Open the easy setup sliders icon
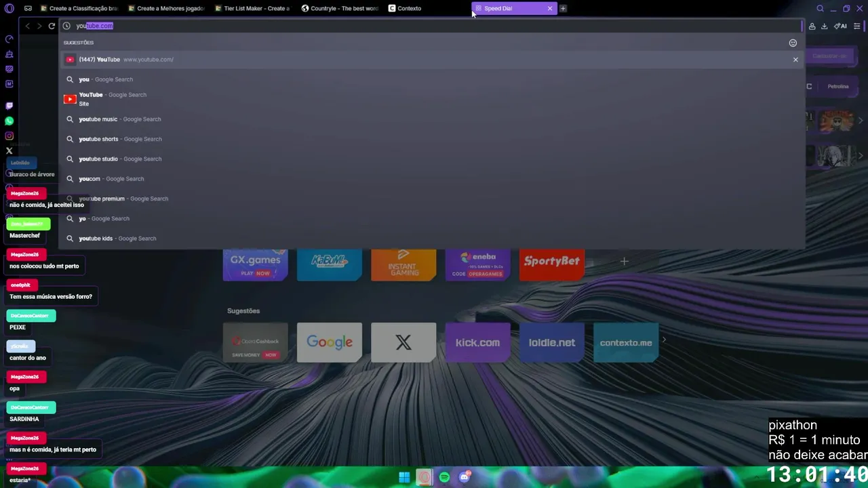Image resolution: width=868 pixels, height=488 pixels. tap(857, 26)
